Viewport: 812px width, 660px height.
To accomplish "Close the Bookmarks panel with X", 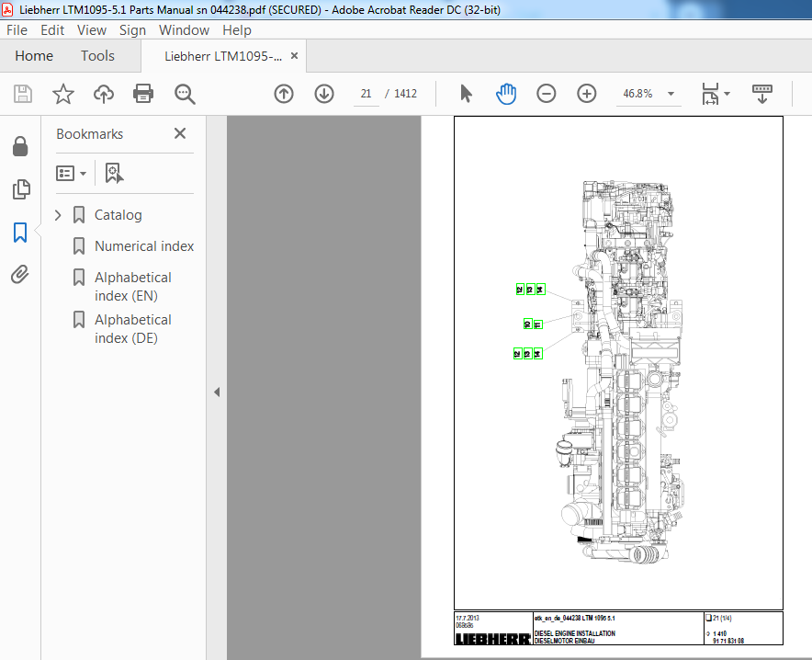I will click(x=180, y=133).
